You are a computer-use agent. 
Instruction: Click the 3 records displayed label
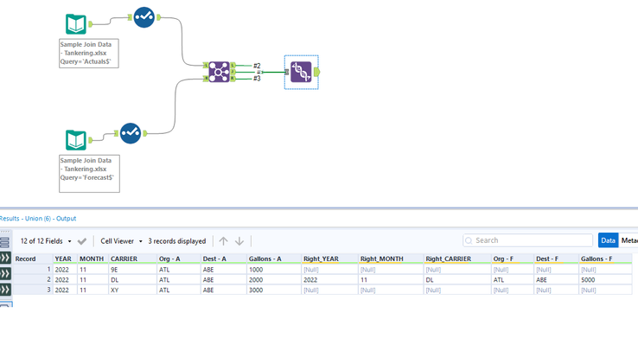click(x=177, y=241)
